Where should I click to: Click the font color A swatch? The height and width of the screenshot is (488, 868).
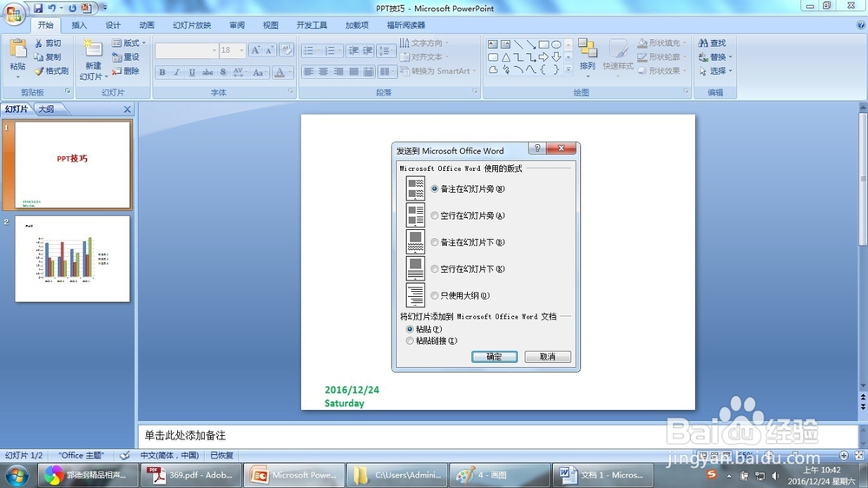pos(279,72)
